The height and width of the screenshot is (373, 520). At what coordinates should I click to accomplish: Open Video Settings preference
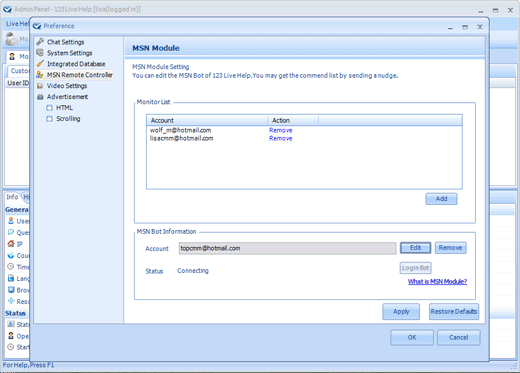coord(67,86)
